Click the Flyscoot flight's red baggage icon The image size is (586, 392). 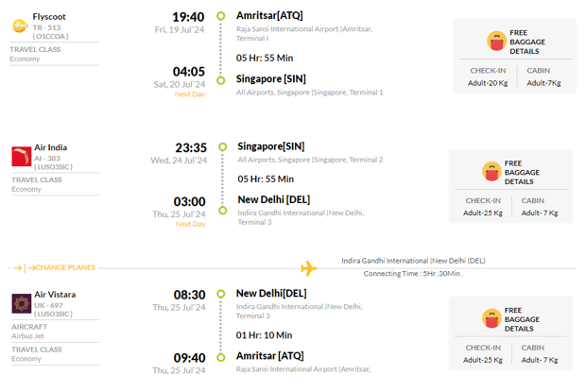click(x=496, y=41)
